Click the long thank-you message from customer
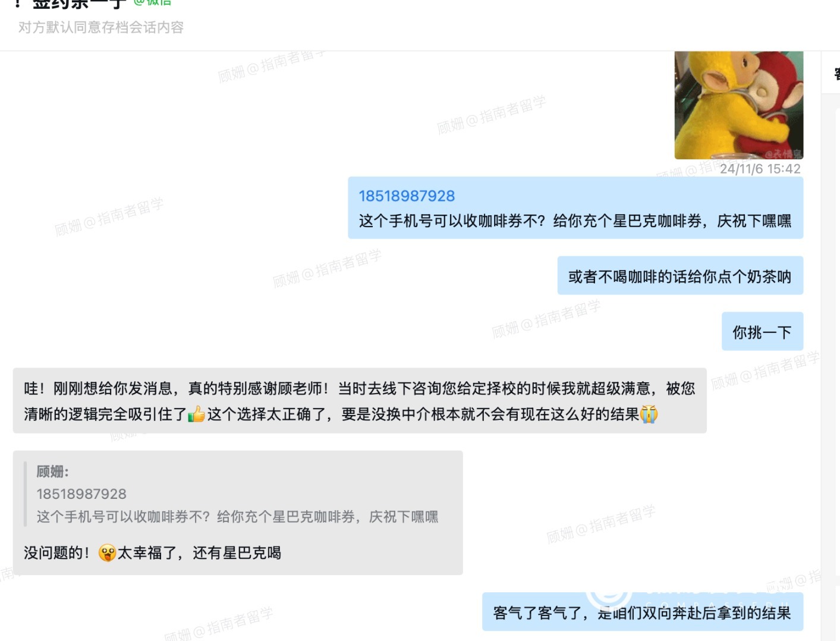The height and width of the screenshot is (641, 840). (x=360, y=401)
